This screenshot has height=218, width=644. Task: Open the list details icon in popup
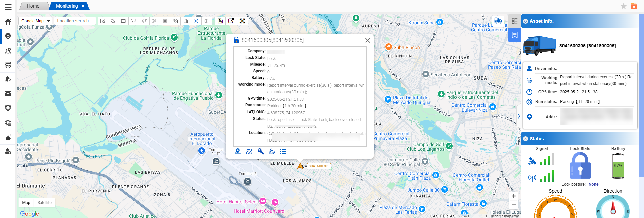(283, 151)
